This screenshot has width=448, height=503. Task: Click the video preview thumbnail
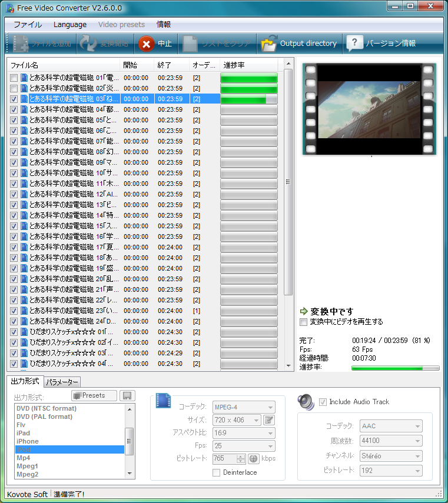(x=369, y=109)
